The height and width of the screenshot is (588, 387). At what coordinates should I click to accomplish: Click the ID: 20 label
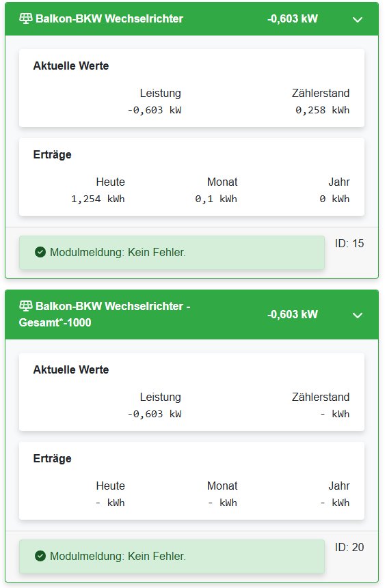(x=349, y=547)
